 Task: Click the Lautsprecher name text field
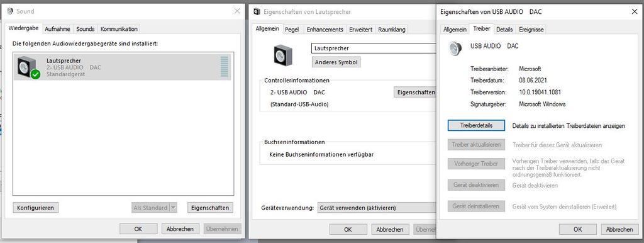pos(374,48)
